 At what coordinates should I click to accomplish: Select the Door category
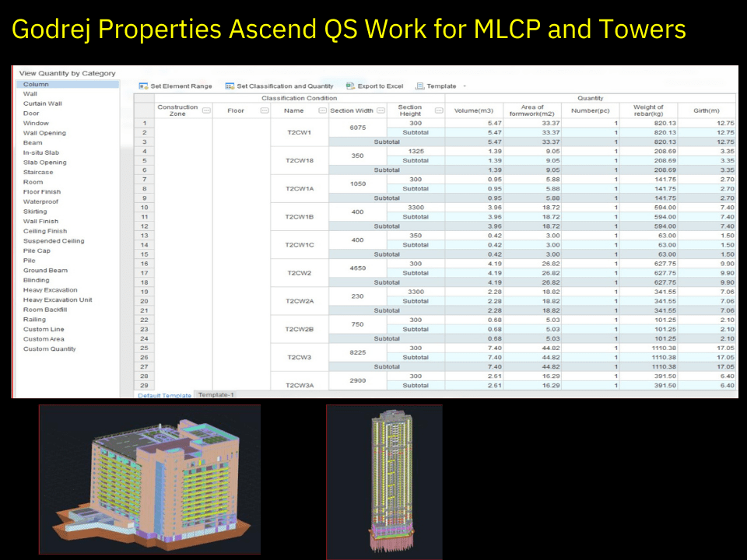pos(31,114)
